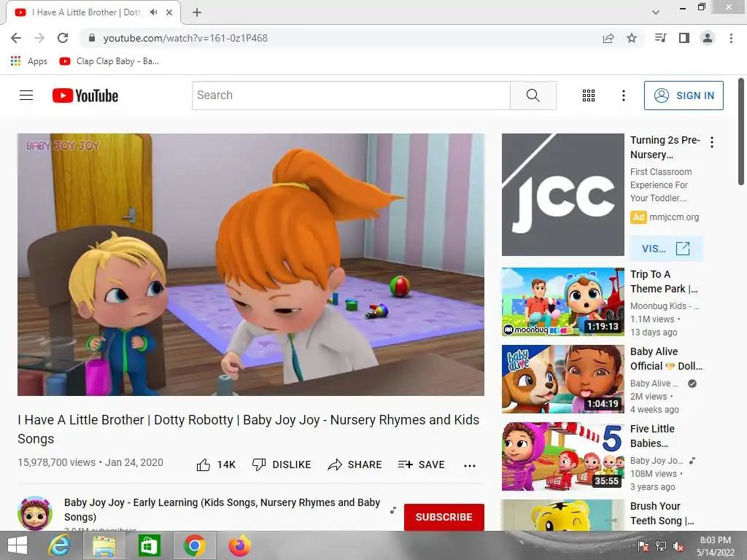Open the JCC ad thumbnail

pos(562,195)
